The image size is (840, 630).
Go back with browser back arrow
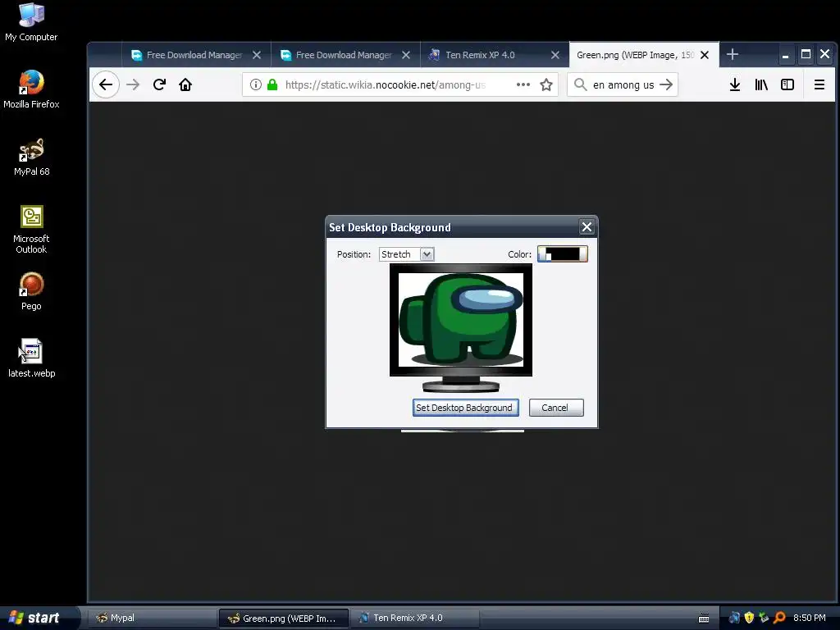[106, 84]
